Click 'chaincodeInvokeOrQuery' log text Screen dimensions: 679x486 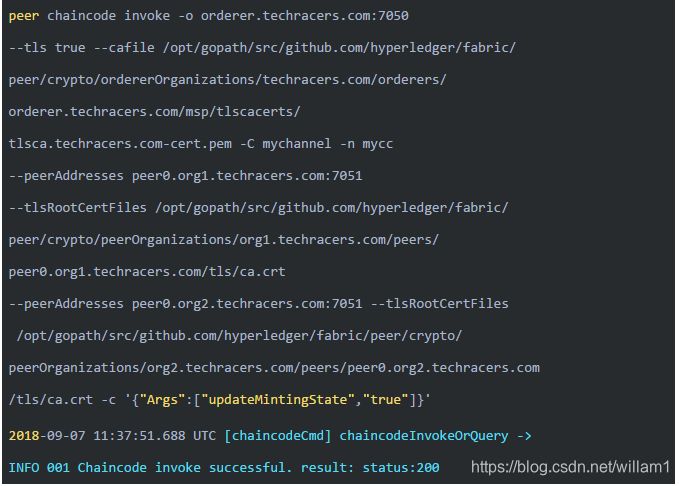click(x=424, y=436)
